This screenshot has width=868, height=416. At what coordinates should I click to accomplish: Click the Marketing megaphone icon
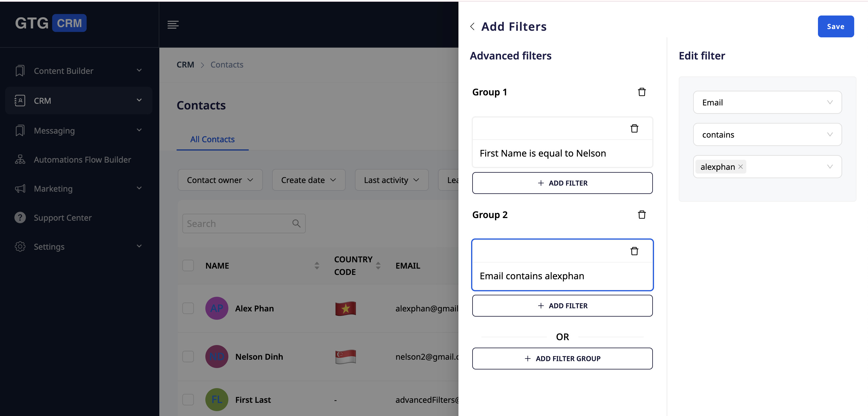[x=20, y=188]
